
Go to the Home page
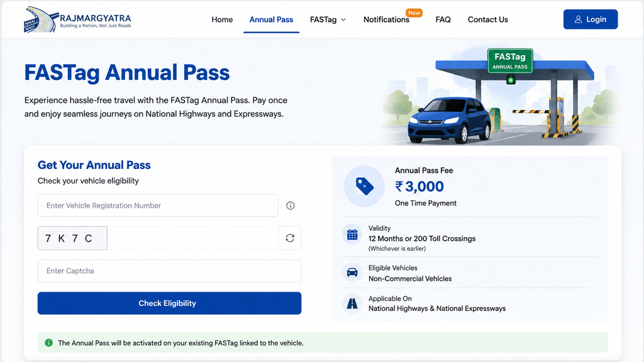click(x=222, y=19)
